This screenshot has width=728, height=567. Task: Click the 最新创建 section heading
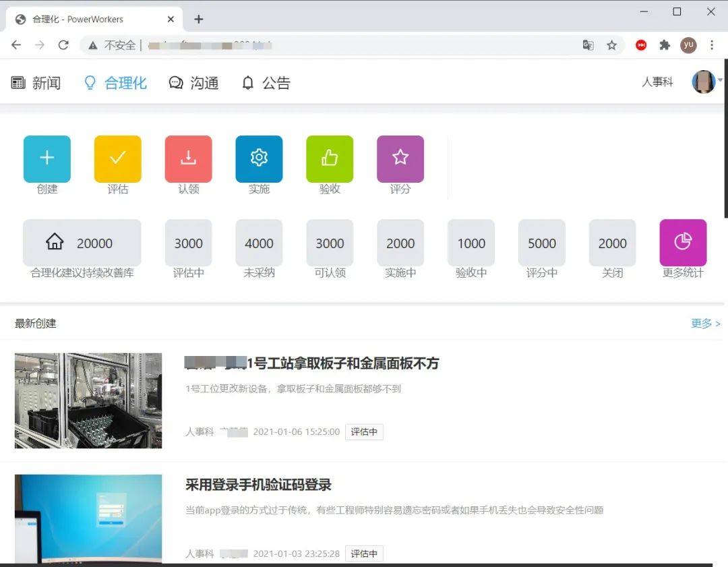(35, 323)
